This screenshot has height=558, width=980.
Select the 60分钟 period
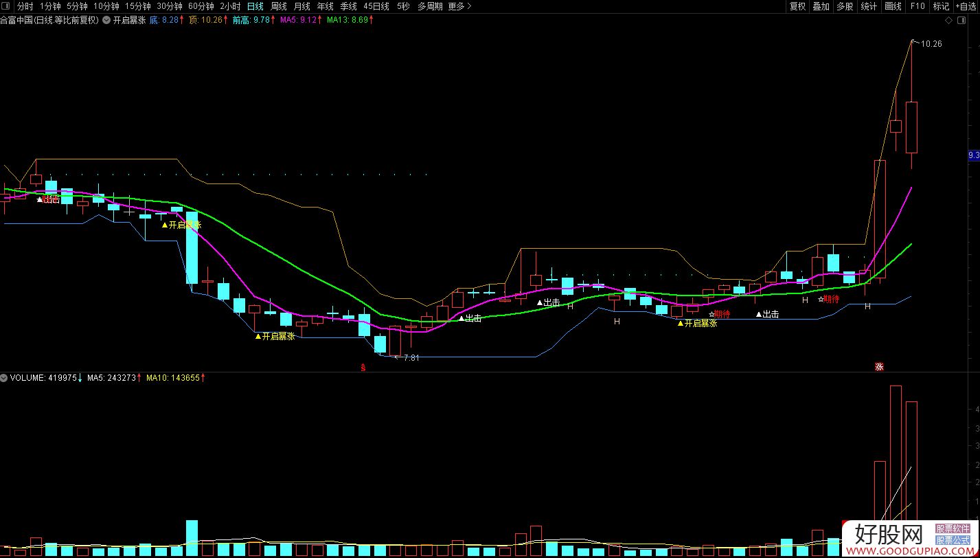tap(201, 6)
